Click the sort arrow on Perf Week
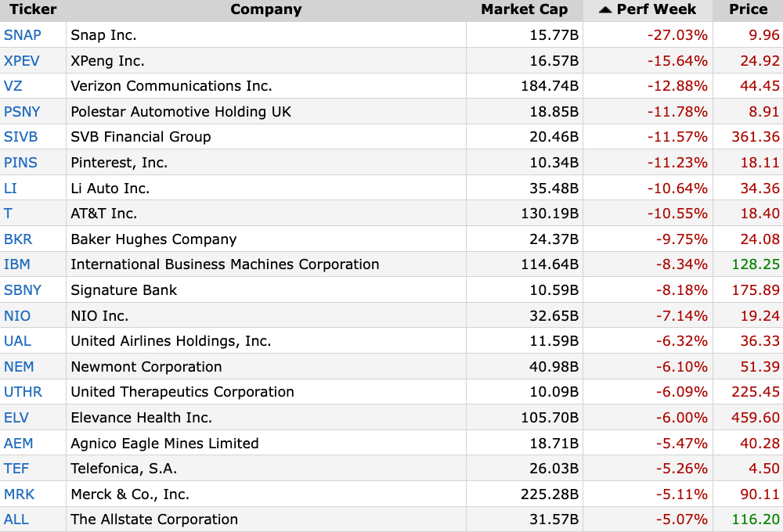Screen dimensions: 783x532 604,10
